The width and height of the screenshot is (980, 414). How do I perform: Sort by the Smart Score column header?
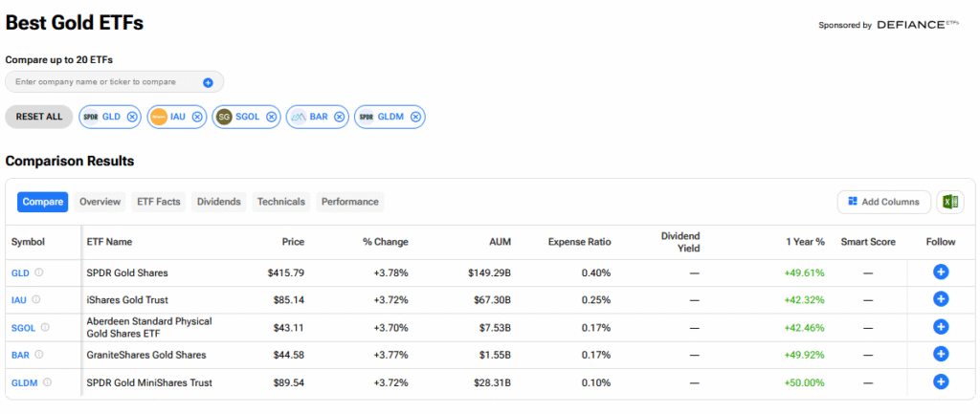[868, 242]
